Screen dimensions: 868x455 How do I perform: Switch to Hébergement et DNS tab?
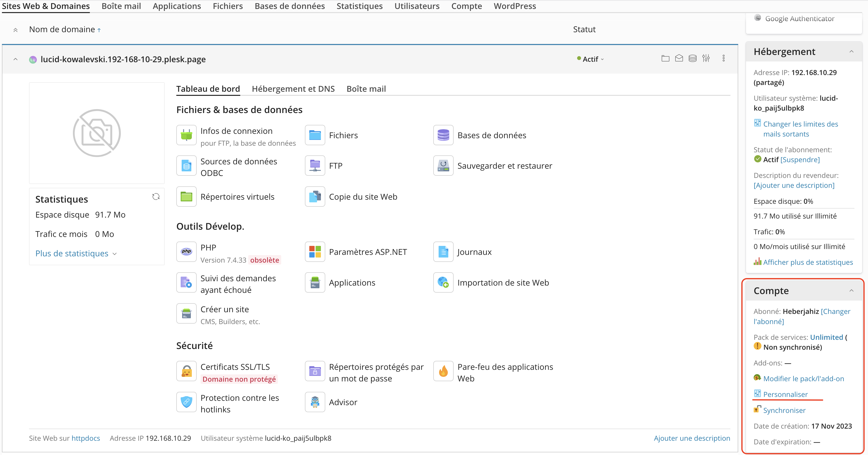click(x=293, y=89)
